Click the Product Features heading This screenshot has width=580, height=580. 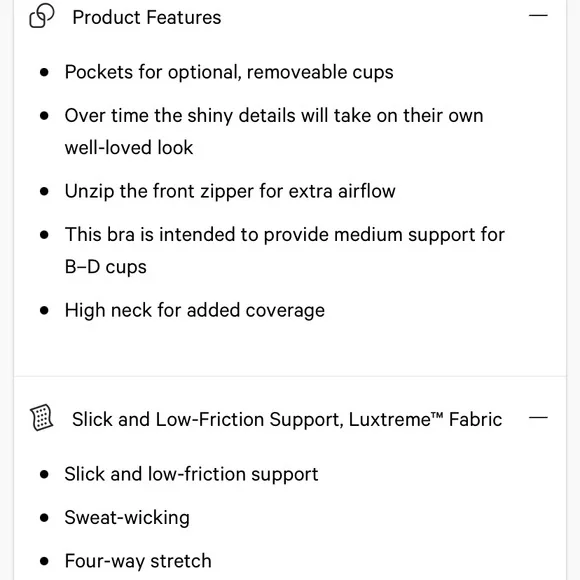(x=147, y=17)
